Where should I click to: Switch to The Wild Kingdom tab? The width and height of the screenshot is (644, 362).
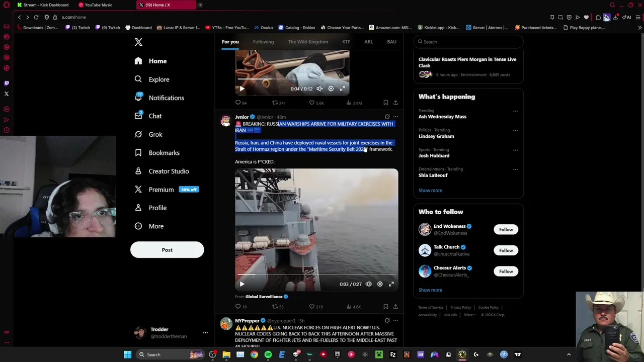pos(308,42)
